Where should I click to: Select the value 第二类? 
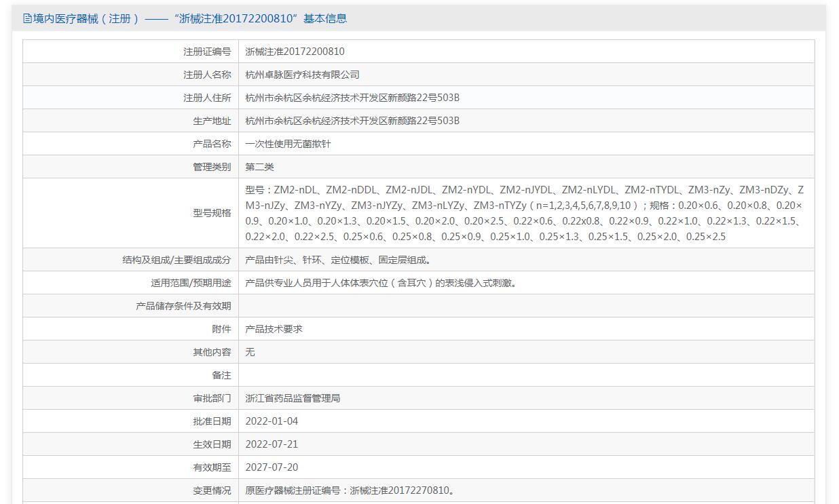[x=259, y=167]
